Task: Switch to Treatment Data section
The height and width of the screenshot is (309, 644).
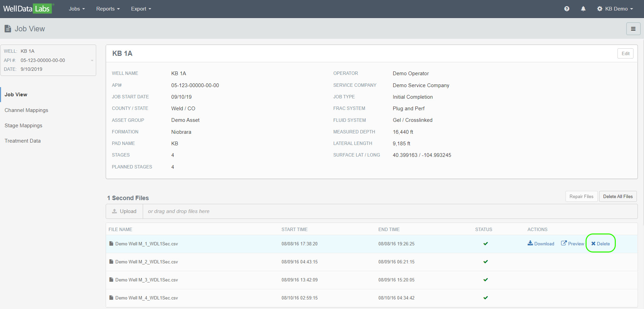Action: pos(23,141)
